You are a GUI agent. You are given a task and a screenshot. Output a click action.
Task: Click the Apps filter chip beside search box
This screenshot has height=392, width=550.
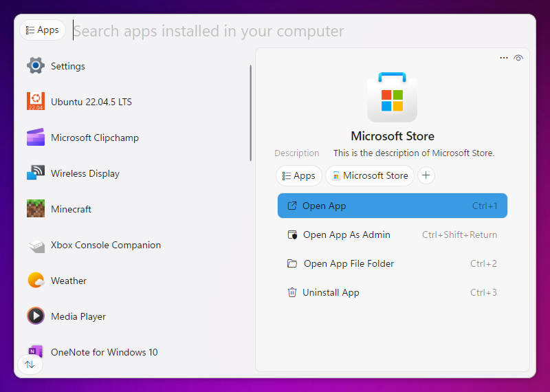tap(43, 30)
